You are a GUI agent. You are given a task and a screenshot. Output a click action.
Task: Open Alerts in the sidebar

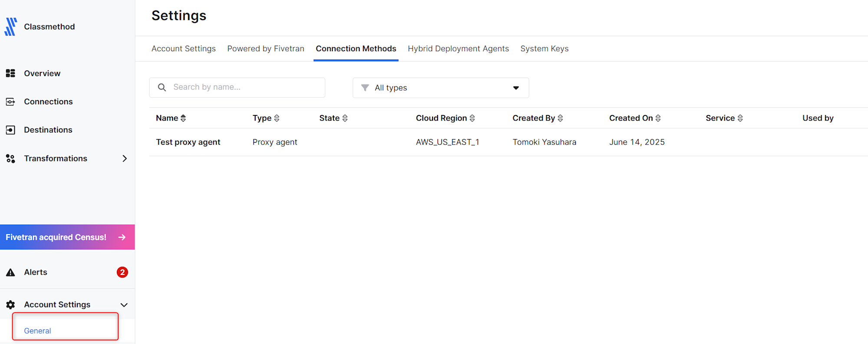click(36, 272)
